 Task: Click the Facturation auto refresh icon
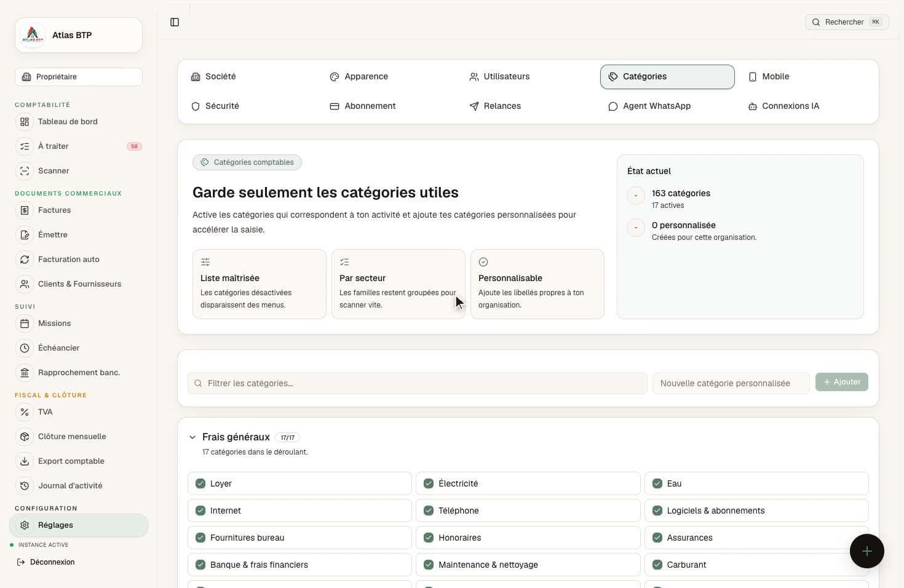tap(25, 260)
